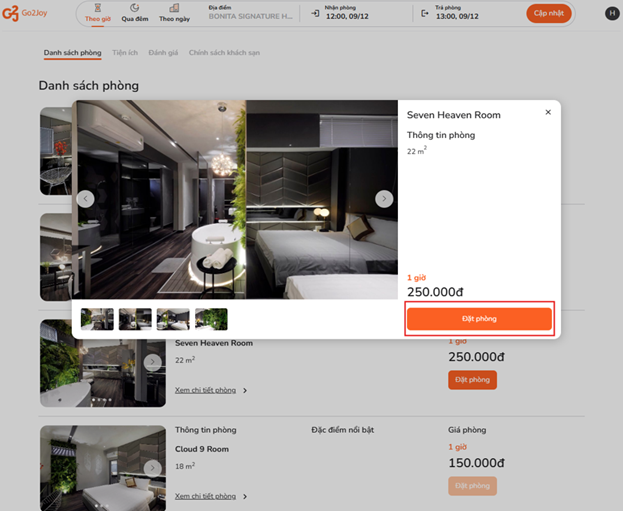623x511 pixels.
Task: Open the Địa điểm location field
Action: (x=251, y=13)
